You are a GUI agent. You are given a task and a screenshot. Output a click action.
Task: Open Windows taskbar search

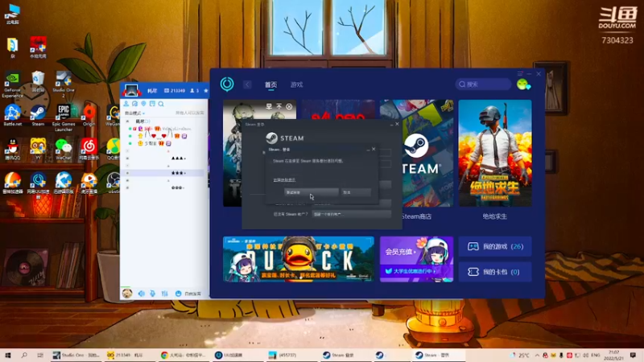pos(24,355)
